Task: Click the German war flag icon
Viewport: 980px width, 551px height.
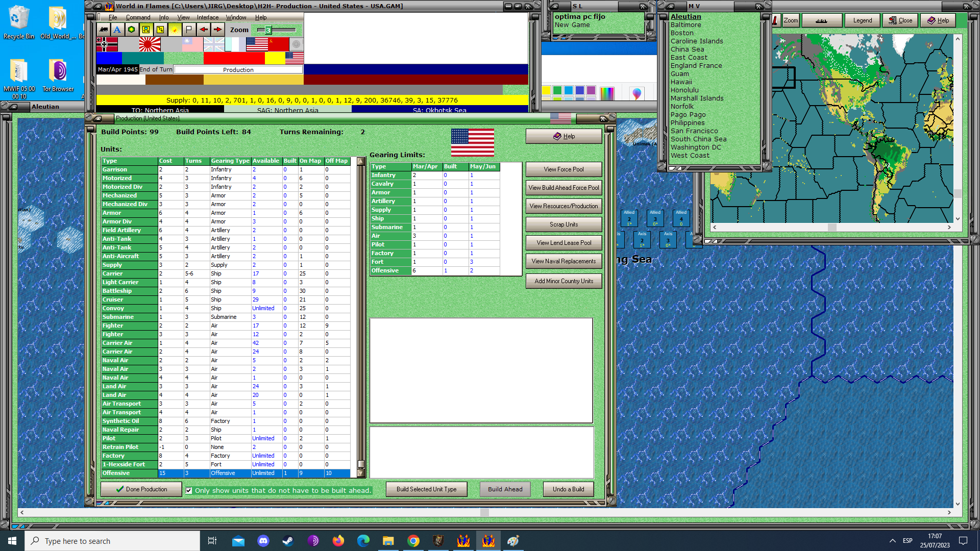Action: 106,45
